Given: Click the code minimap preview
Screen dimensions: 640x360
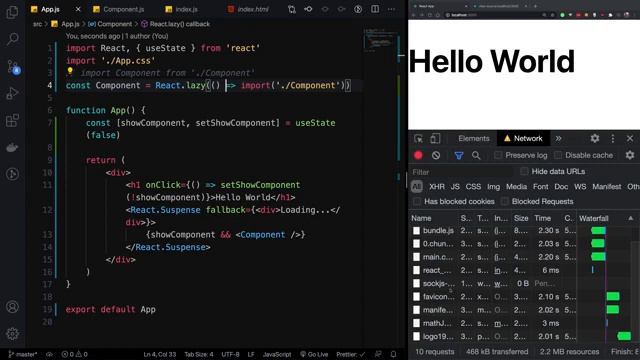Looking at the screenshot, I should [x=378, y=40].
